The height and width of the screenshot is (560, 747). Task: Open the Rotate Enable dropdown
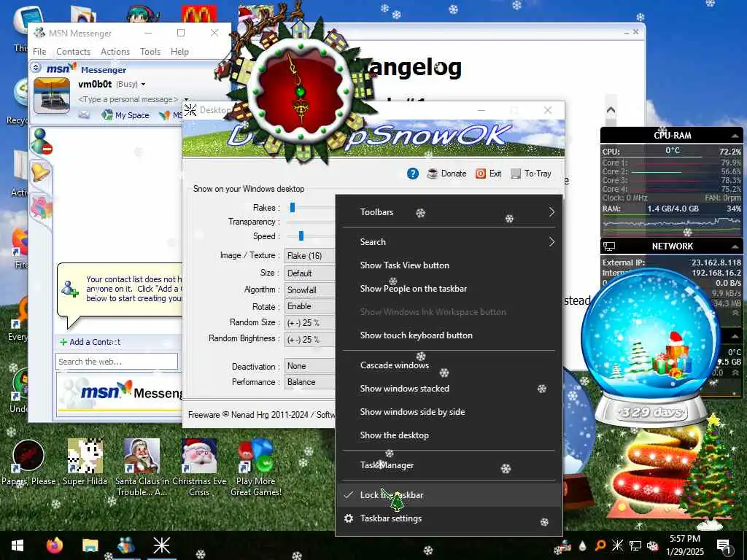(309, 306)
